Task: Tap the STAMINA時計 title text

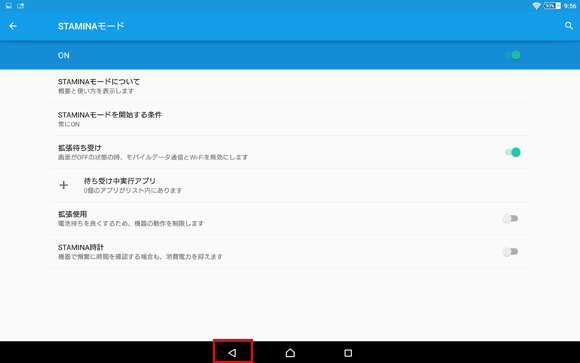Action: [x=81, y=247]
